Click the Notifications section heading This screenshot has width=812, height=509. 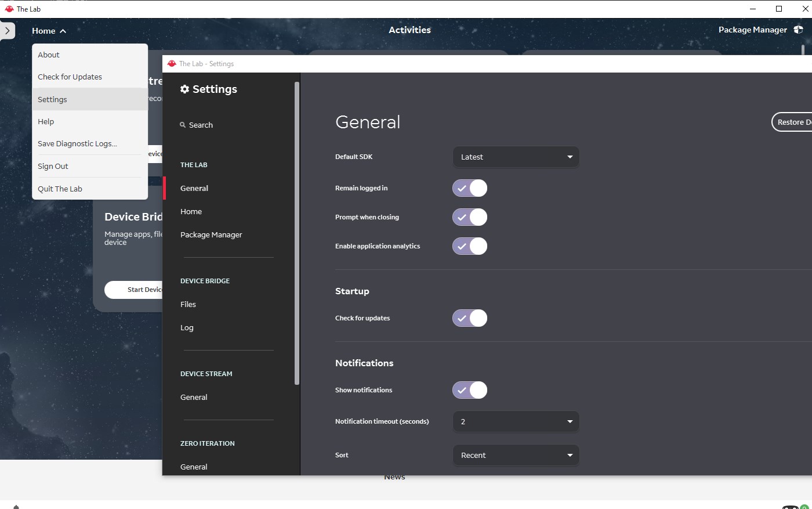click(x=364, y=363)
